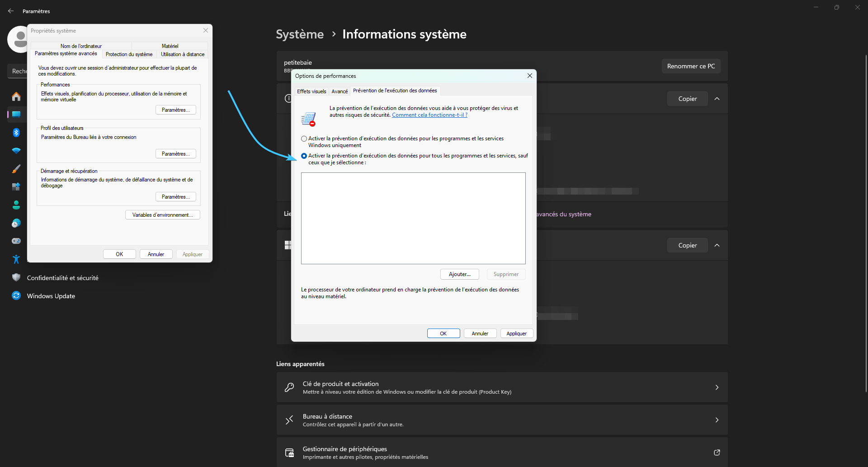Viewport: 868px width, 467px height.
Task: Collapse the Windows specifications section chevron
Action: pos(717,245)
